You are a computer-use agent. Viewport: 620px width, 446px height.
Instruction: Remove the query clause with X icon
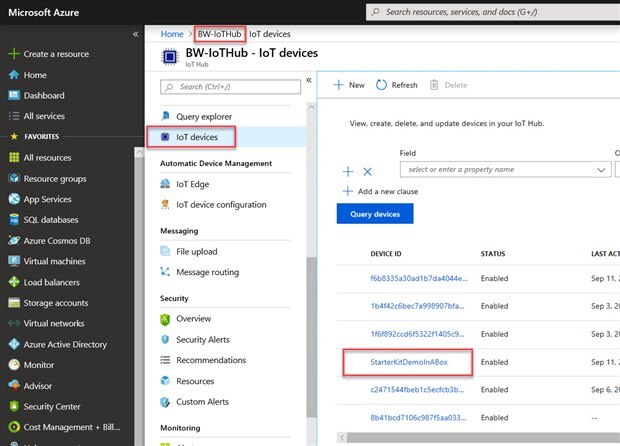(x=367, y=172)
